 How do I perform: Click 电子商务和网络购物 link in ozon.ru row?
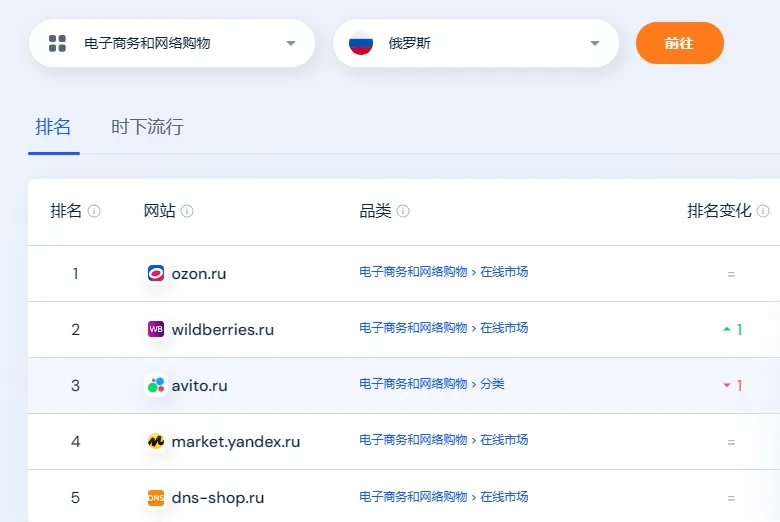point(413,272)
